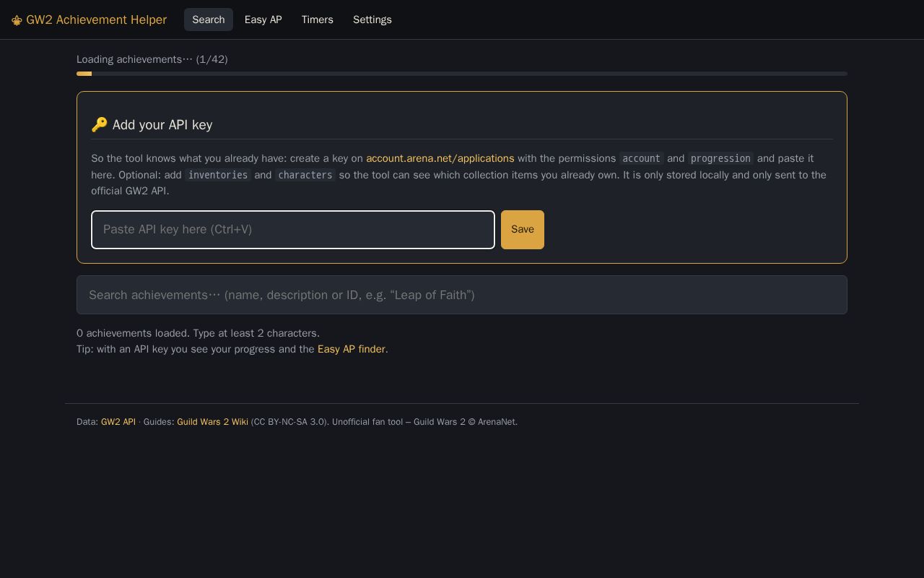Image resolution: width=924 pixels, height=578 pixels.
Task: Click the 'characters' permission code label
Action: (x=305, y=175)
